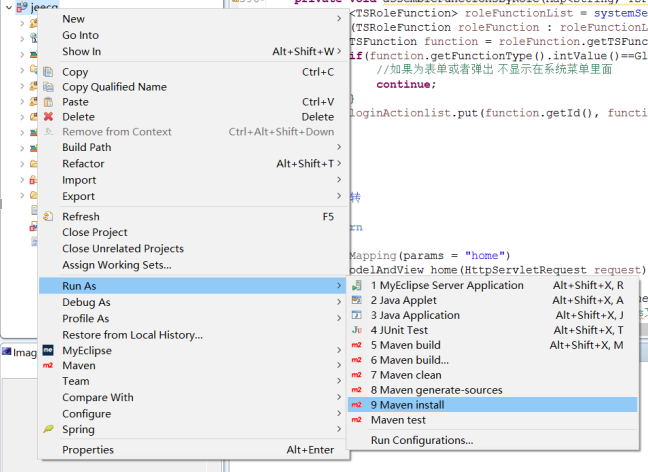Click the m2 icon beside Maven clean
The width and height of the screenshot is (648, 472).
(357, 375)
